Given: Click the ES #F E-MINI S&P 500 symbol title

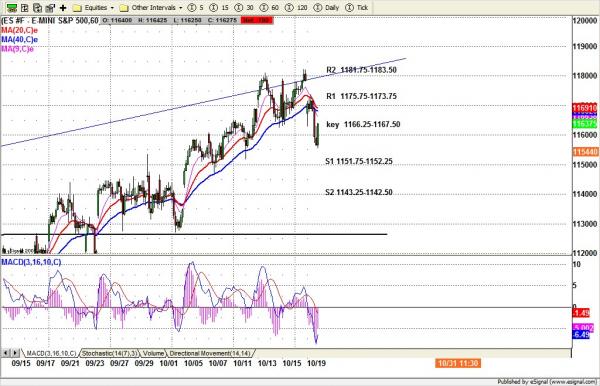Looking at the screenshot, I should point(50,20).
